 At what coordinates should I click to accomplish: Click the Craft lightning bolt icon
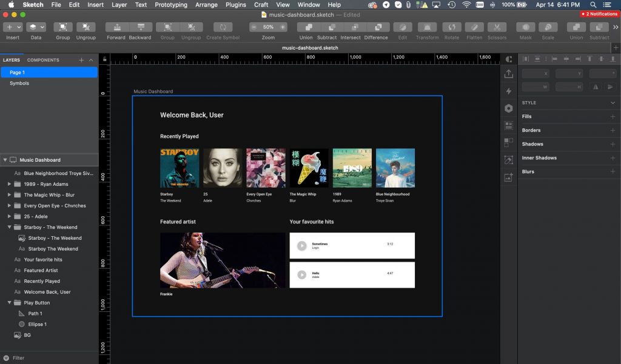tap(509, 91)
